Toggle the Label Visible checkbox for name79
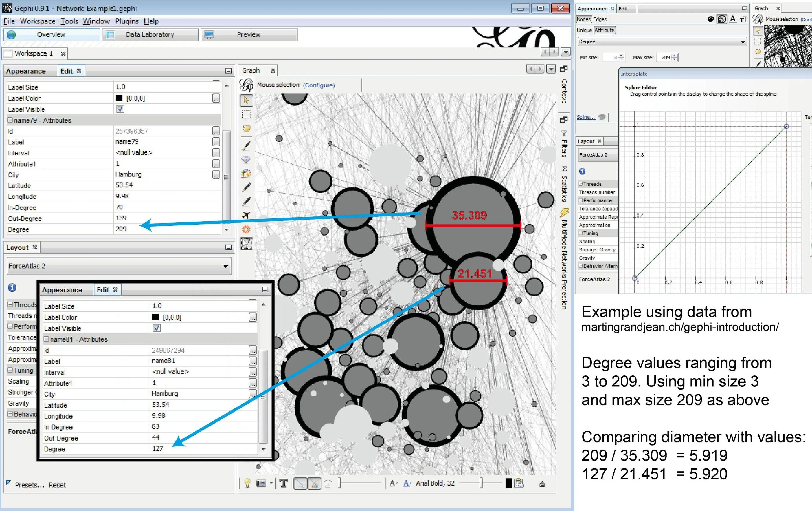Image resolution: width=812 pixels, height=511 pixels. (120, 109)
